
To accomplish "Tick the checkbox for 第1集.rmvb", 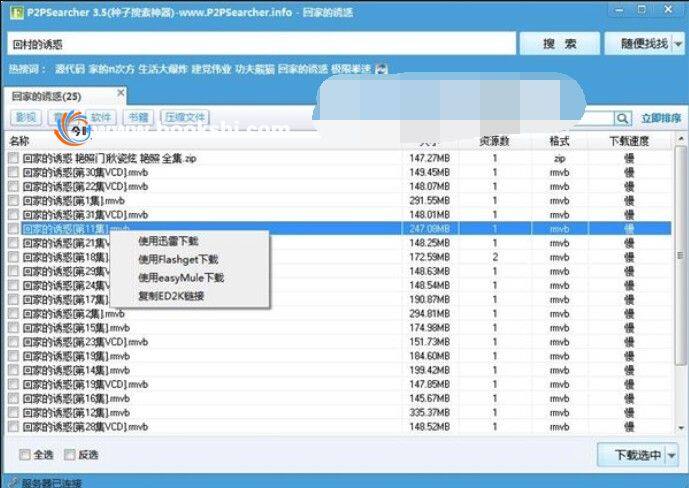I will [x=14, y=200].
